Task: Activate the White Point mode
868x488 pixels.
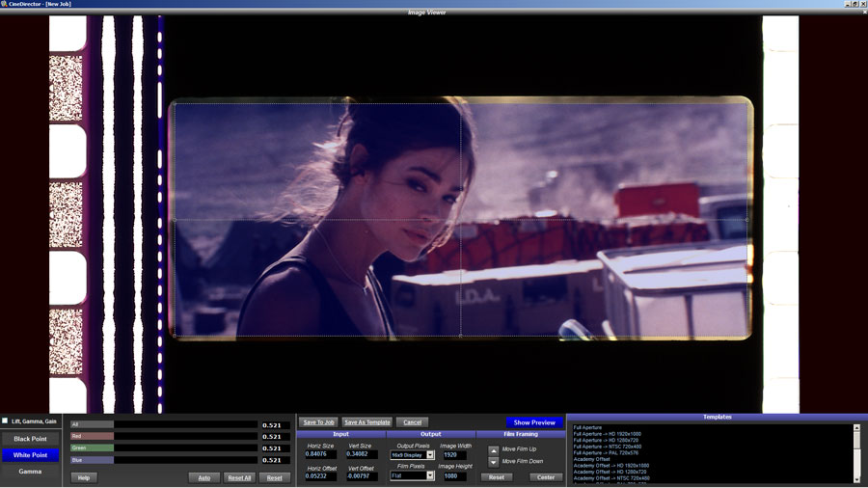Action: tap(31, 455)
